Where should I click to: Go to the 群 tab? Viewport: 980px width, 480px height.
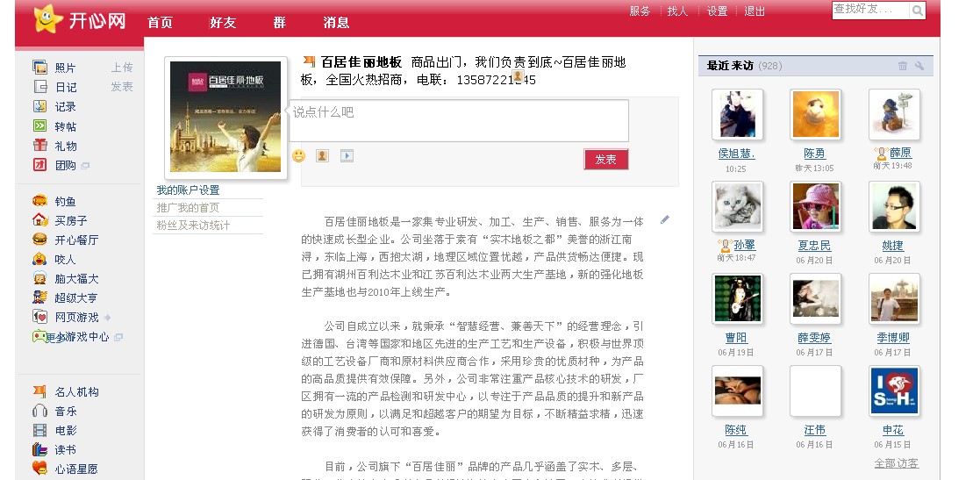(279, 23)
